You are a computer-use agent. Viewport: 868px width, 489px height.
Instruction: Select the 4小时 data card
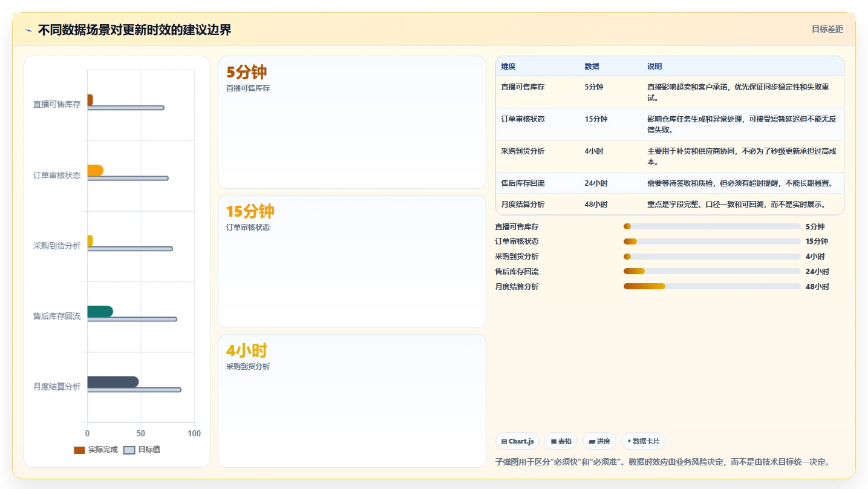[352, 401]
